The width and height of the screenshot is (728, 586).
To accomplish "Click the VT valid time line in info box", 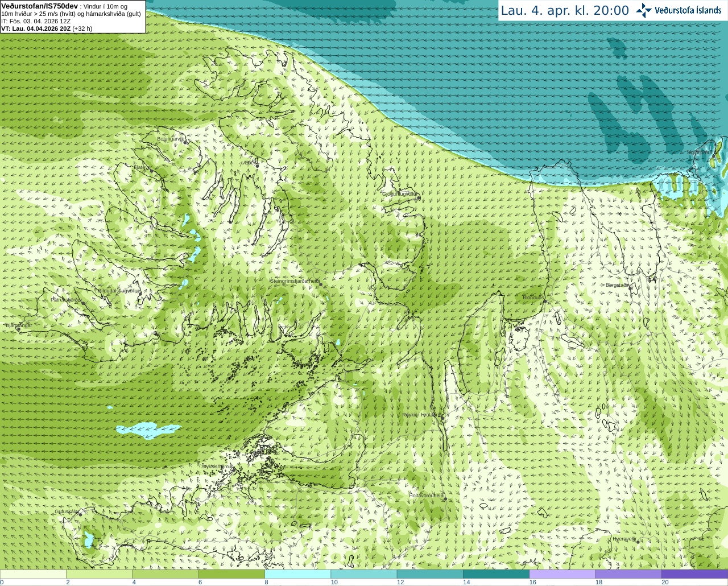I will click(47, 28).
